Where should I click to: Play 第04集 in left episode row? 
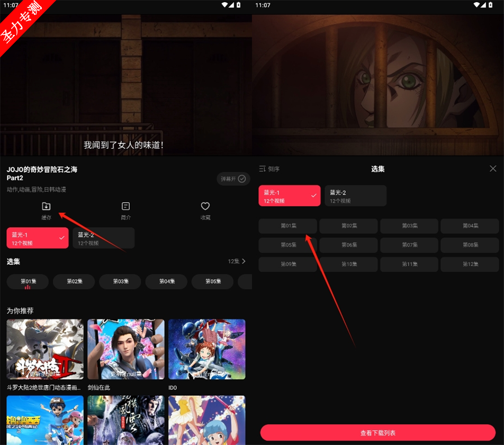(x=166, y=282)
